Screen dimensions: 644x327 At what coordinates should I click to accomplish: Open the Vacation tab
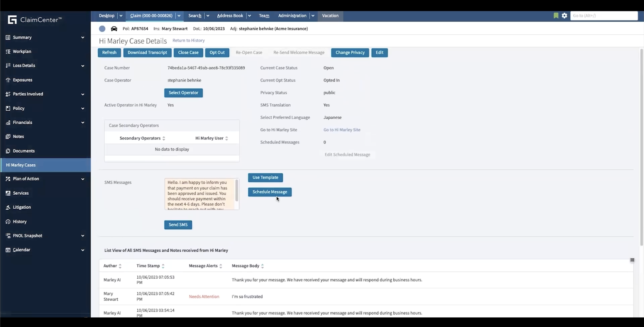coord(330,16)
